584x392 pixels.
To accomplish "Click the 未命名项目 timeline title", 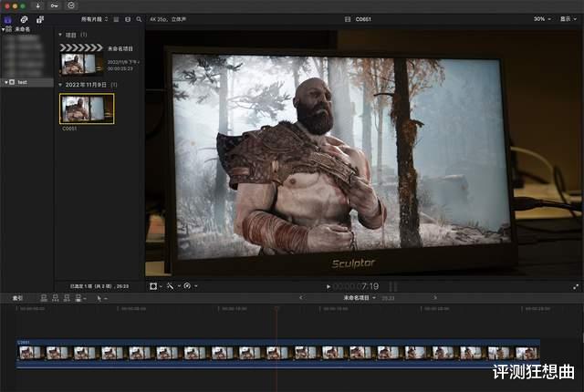I will [x=358, y=297].
